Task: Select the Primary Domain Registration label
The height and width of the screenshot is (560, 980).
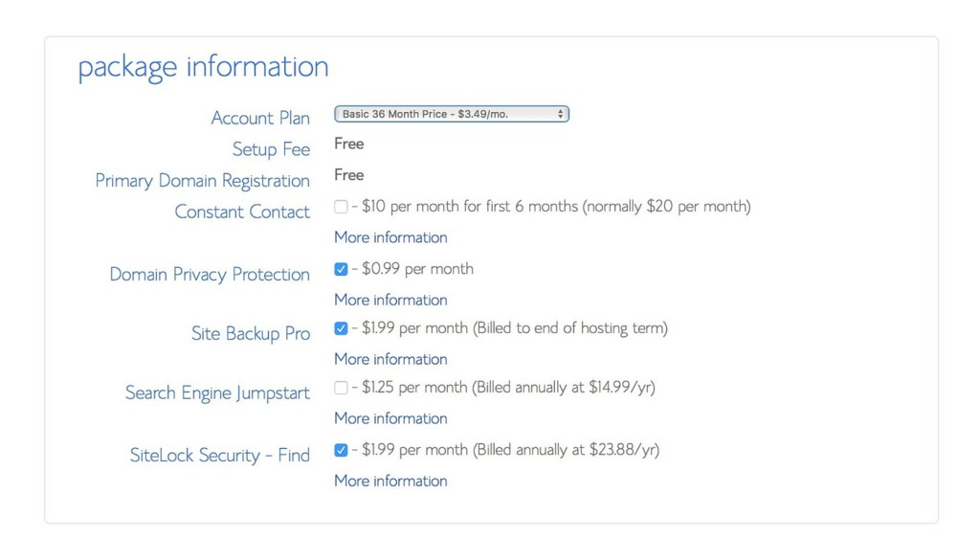Action: tap(202, 181)
